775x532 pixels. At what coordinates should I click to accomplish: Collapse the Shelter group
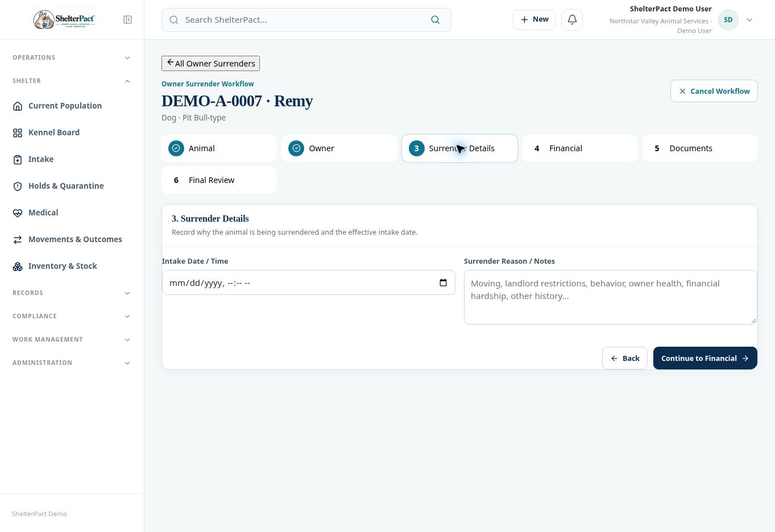coord(72,81)
